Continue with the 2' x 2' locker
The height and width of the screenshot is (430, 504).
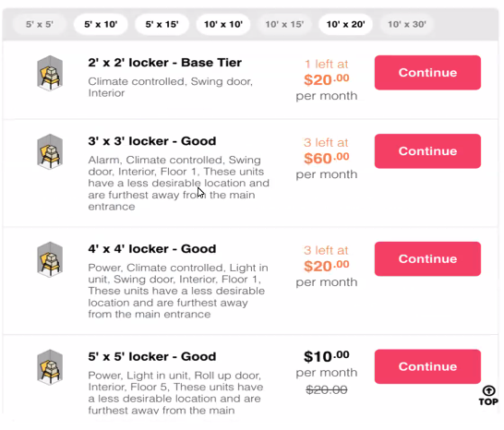pos(427,73)
